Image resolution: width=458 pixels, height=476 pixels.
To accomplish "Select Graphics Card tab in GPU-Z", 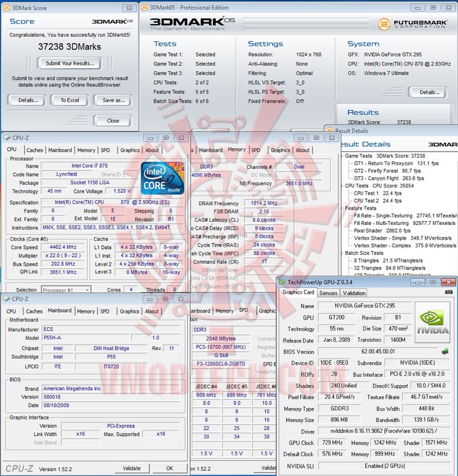I will tap(298, 292).
